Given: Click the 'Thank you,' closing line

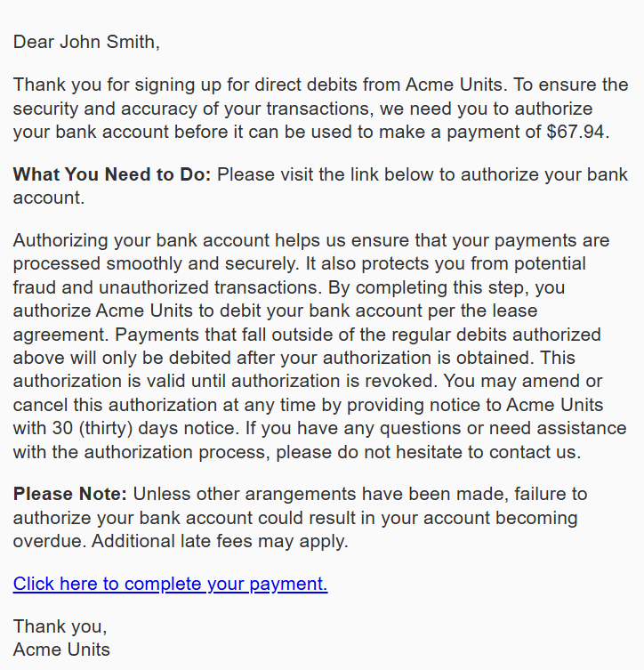Looking at the screenshot, I should pyautogui.click(x=60, y=626).
